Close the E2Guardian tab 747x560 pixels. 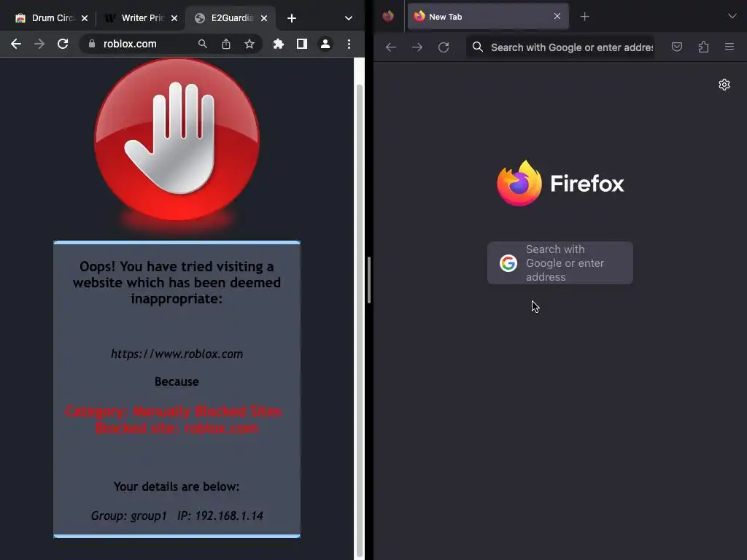tap(264, 18)
